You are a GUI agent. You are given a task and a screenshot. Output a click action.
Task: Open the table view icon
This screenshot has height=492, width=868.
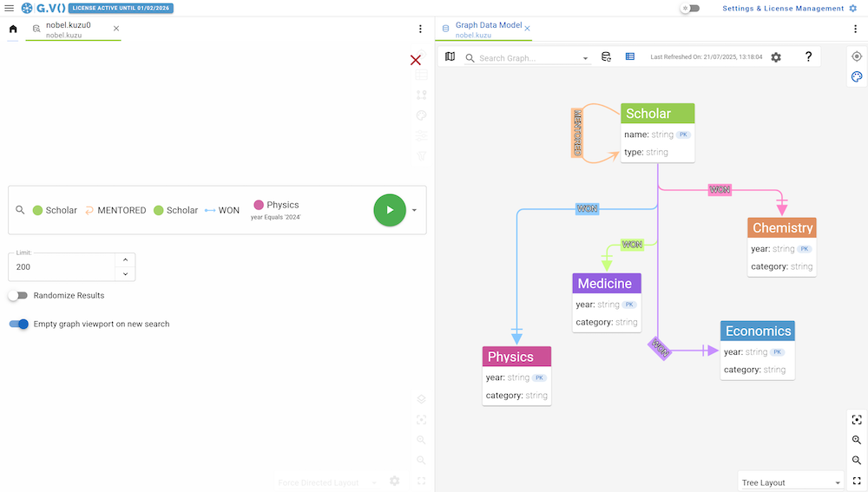(x=630, y=56)
